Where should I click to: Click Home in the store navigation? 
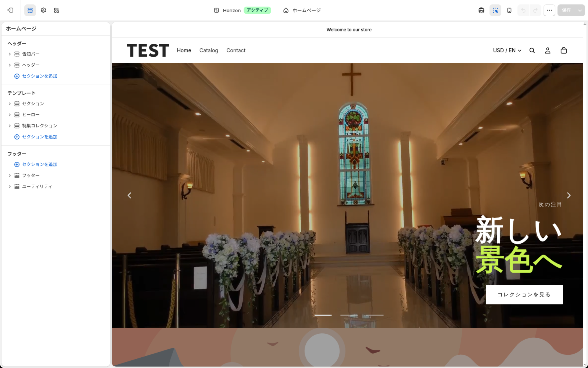pos(184,50)
